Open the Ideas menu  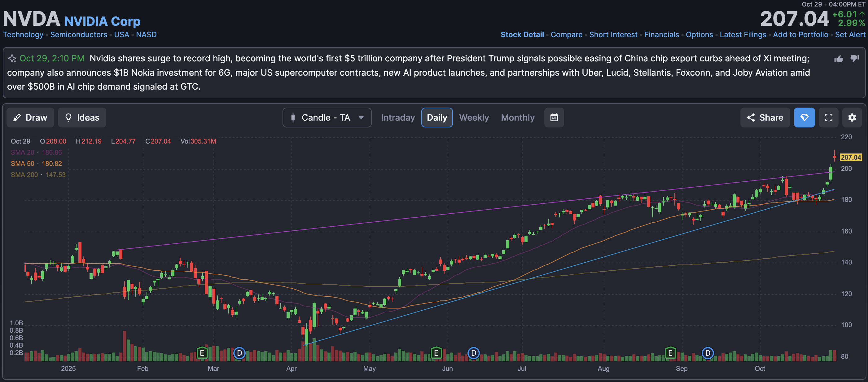[x=82, y=117]
